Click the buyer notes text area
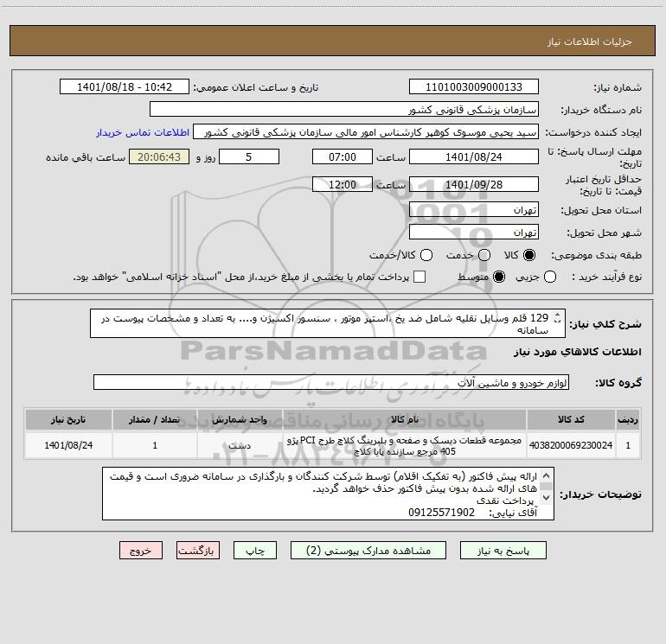Screen dimensions: 666x644 click(x=328, y=494)
